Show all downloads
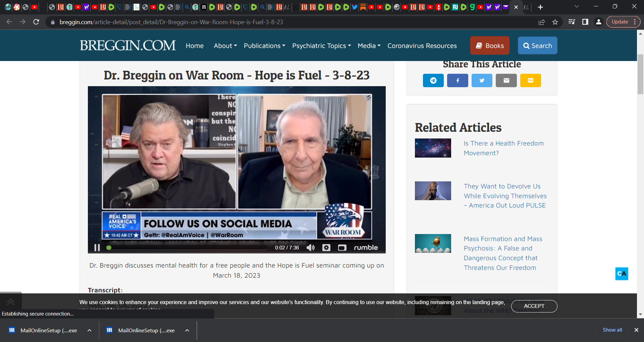 (x=612, y=330)
